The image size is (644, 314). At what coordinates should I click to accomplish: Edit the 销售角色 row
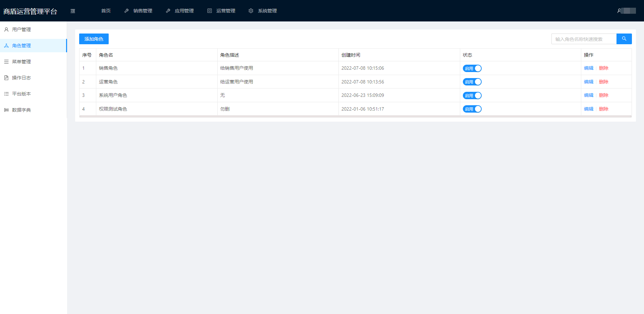pos(589,68)
